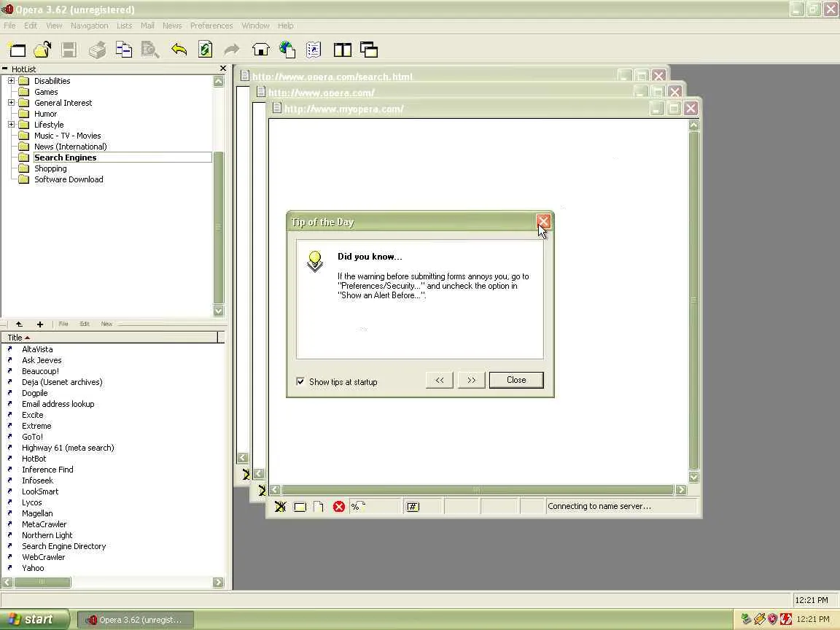The height and width of the screenshot is (630, 840).
Task: Click the grey Forward arrow icon
Action: 231,50
